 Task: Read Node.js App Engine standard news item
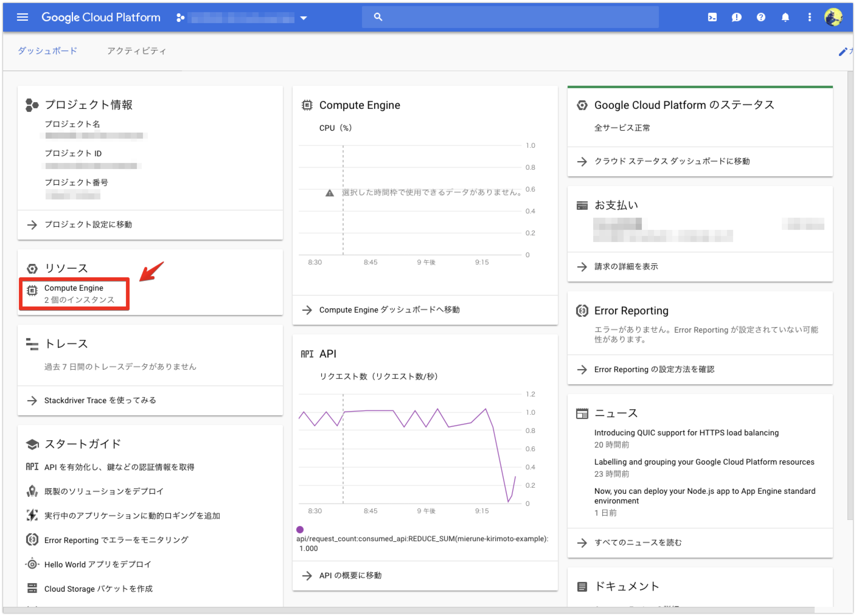tap(705, 496)
